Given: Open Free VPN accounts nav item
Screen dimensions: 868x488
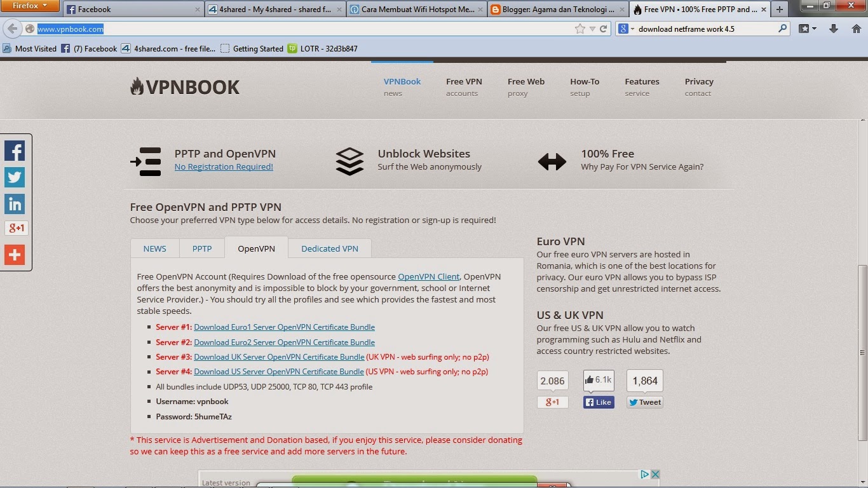Looking at the screenshot, I should click(x=464, y=87).
